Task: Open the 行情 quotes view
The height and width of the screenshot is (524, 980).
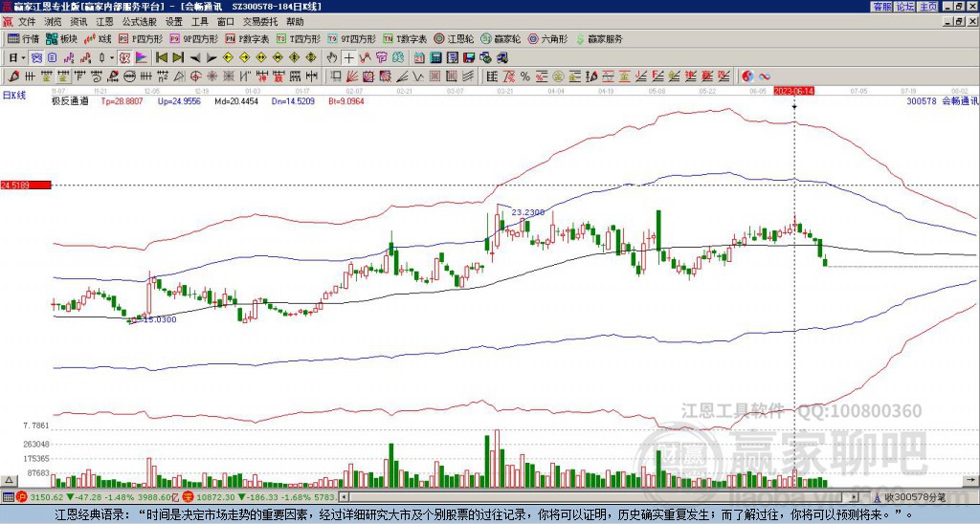Action: (23, 38)
